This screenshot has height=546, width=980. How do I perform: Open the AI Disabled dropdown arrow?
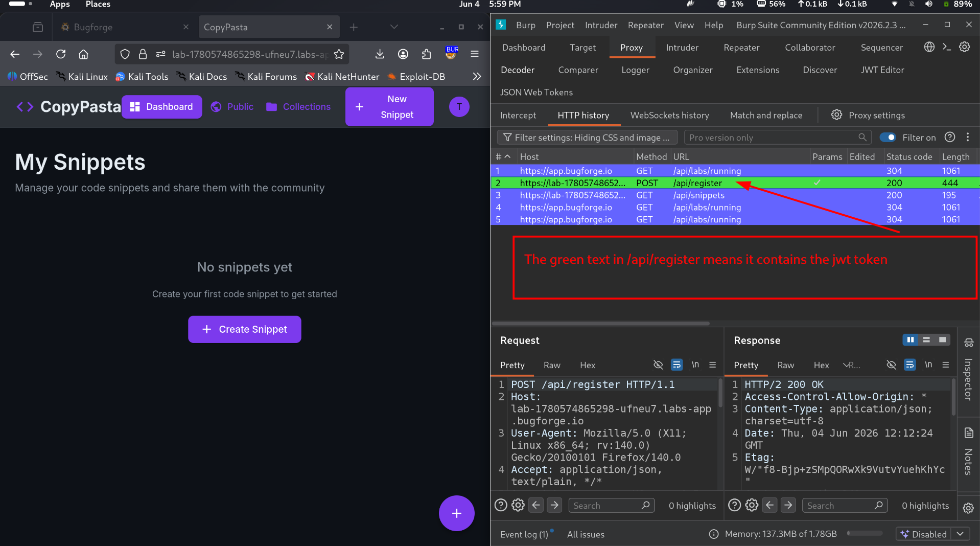tap(960, 534)
